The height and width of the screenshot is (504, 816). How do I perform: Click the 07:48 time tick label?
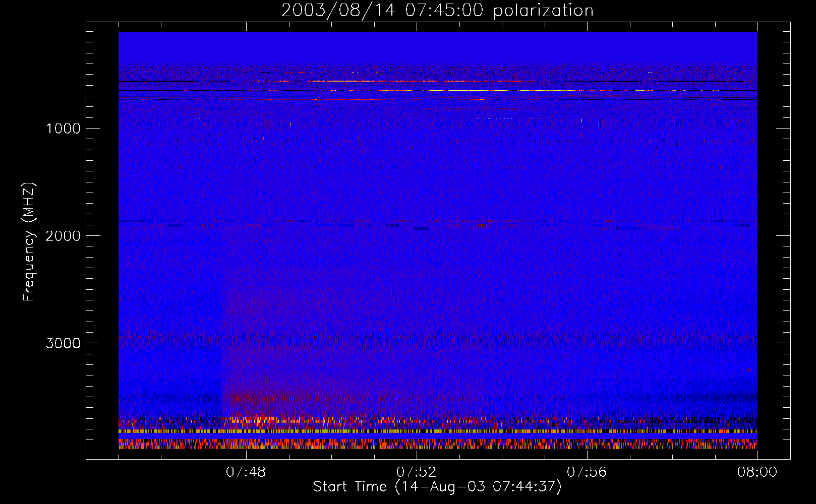point(246,472)
